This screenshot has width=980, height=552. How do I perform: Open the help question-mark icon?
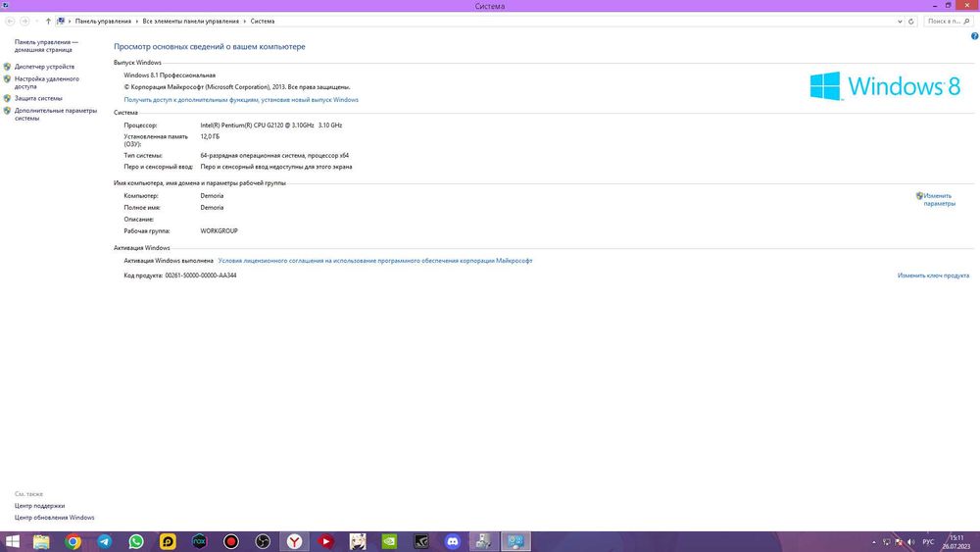point(974,36)
